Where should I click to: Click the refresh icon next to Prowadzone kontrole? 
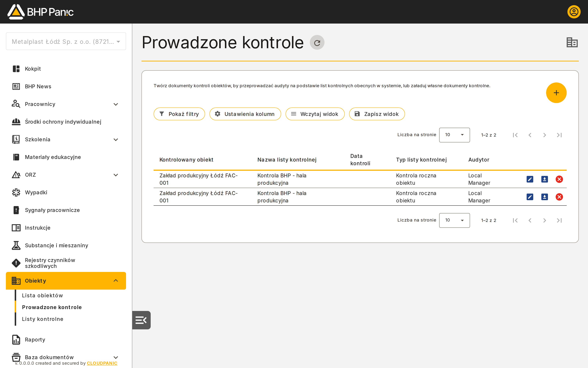317,43
